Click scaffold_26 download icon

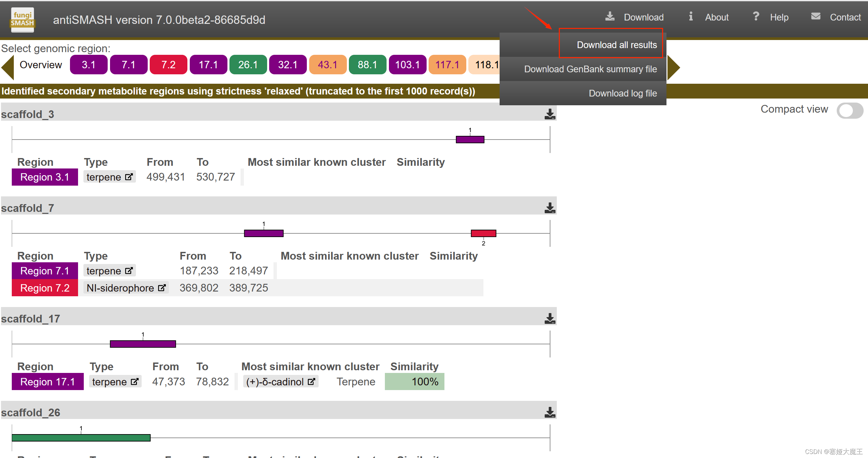click(550, 412)
